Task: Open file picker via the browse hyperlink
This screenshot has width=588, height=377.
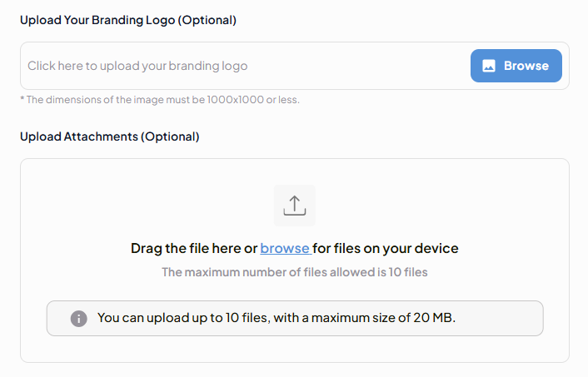Action: coord(284,248)
